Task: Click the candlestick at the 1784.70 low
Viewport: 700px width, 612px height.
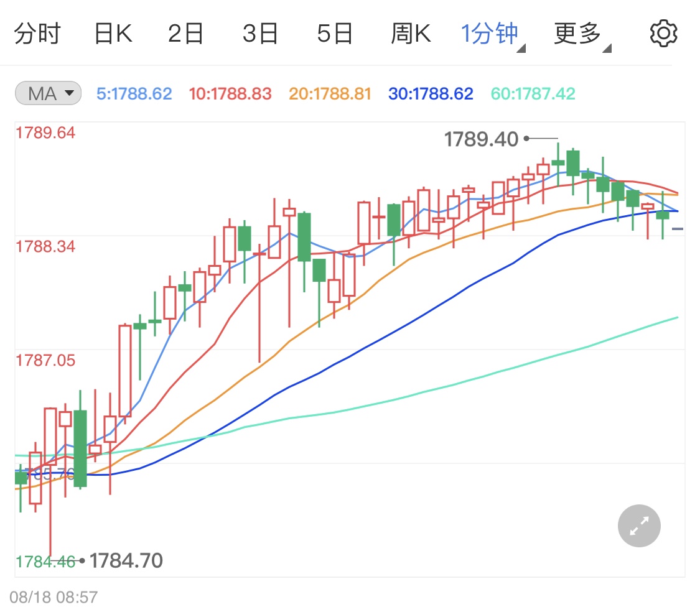Action: [x=50, y=481]
